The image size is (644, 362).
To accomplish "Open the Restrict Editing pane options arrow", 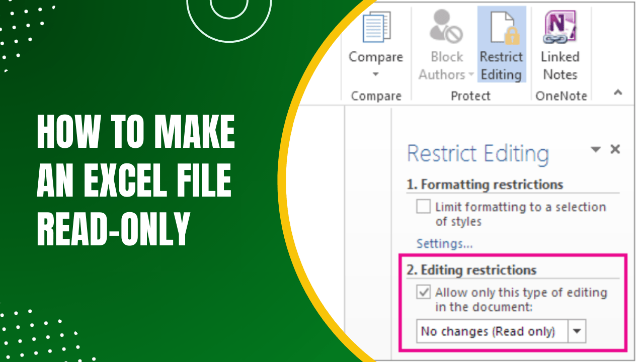I will click(596, 149).
